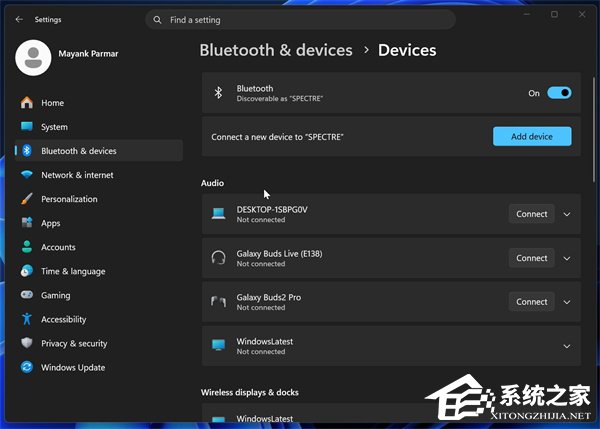The image size is (600, 429).
Task: Click the Time & language globe icon
Action: pos(27,271)
